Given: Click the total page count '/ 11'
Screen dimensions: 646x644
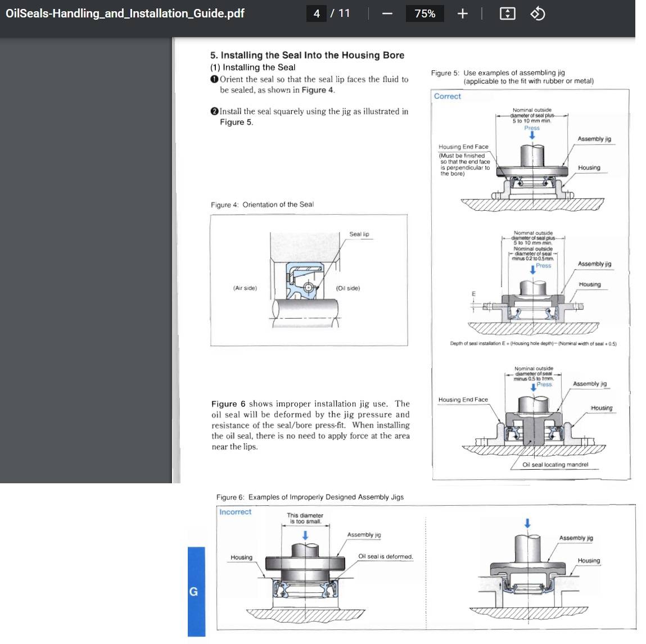Looking at the screenshot, I should pyautogui.click(x=340, y=13).
